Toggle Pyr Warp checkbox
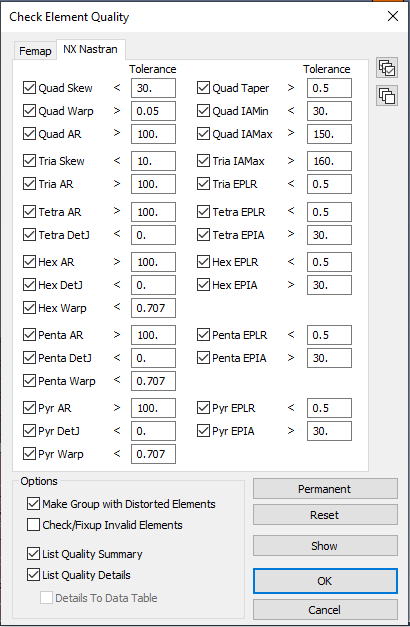Viewport: 410px width, 627px height. (29, 454)
